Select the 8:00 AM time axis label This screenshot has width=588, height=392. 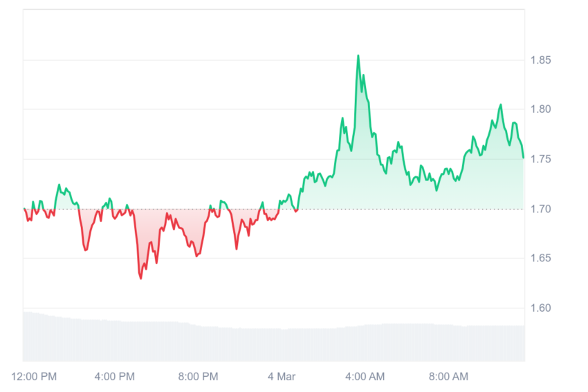pos(448,376)
